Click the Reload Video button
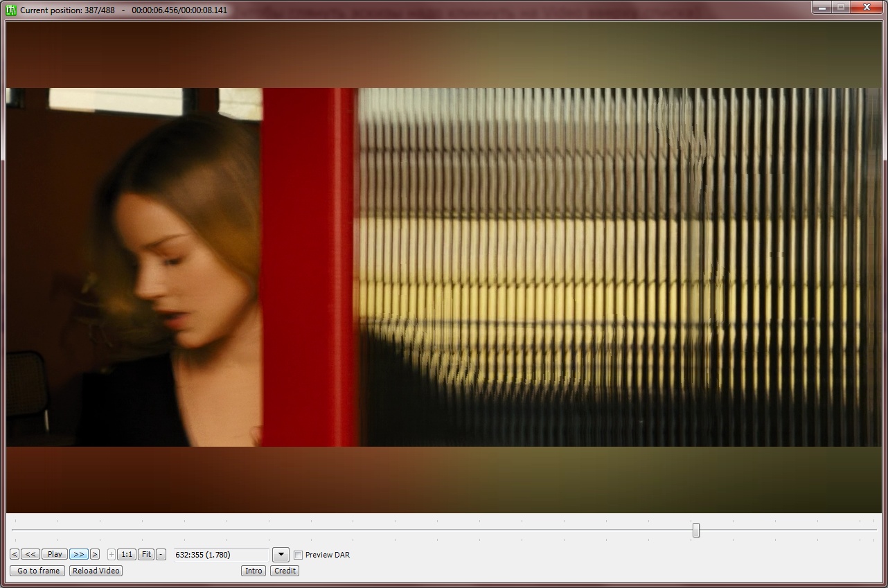 pyautogui.click(x=96, y=571)
